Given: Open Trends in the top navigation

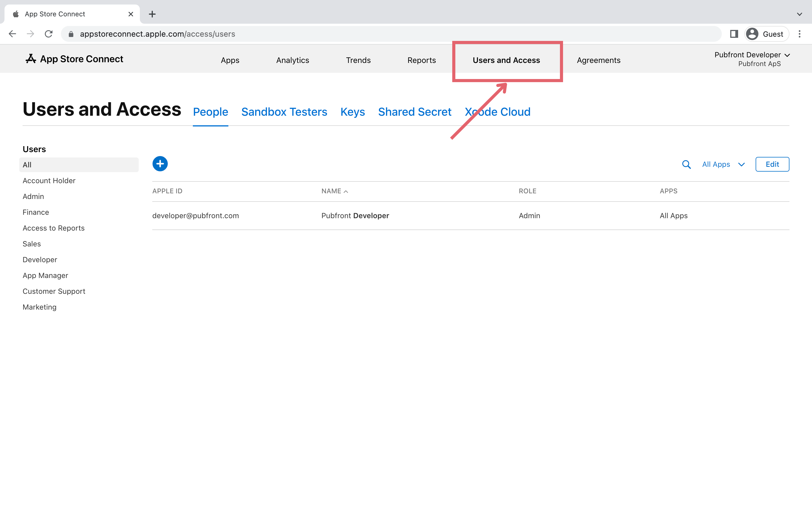Looking at the screenshot, I should tap(358, 60).
